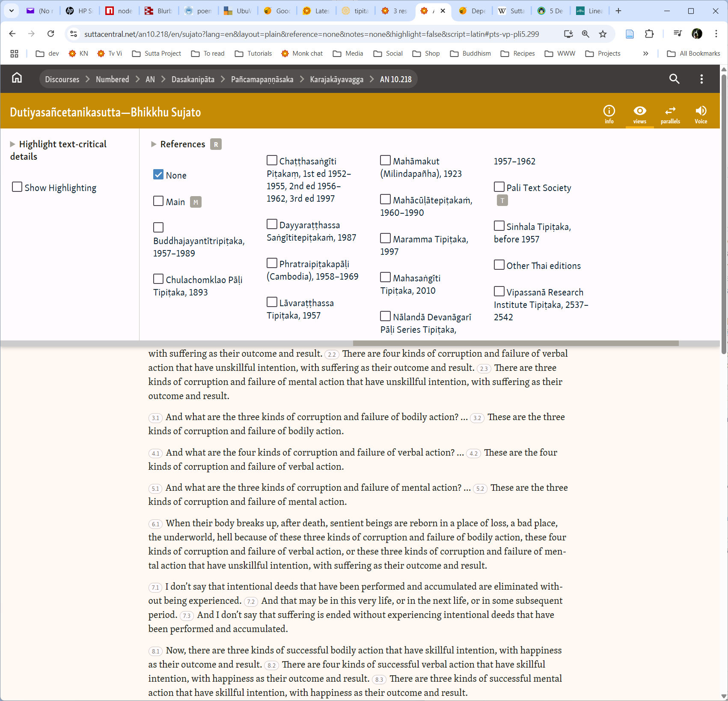Open the Projects bookmark folder
Image resolution: width=728 pixels, height=701 pixels.
[x=603, y=54]
